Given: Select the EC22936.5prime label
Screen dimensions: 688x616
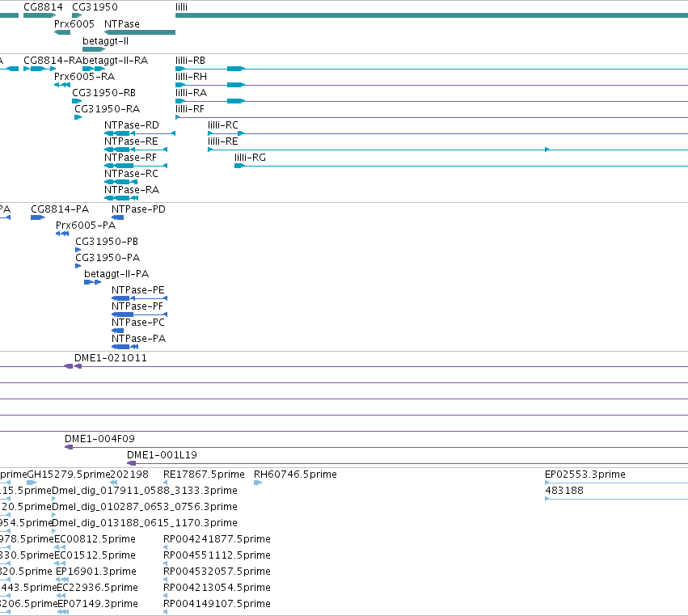Looking at the screenshot, I should (x=97, y=587).
